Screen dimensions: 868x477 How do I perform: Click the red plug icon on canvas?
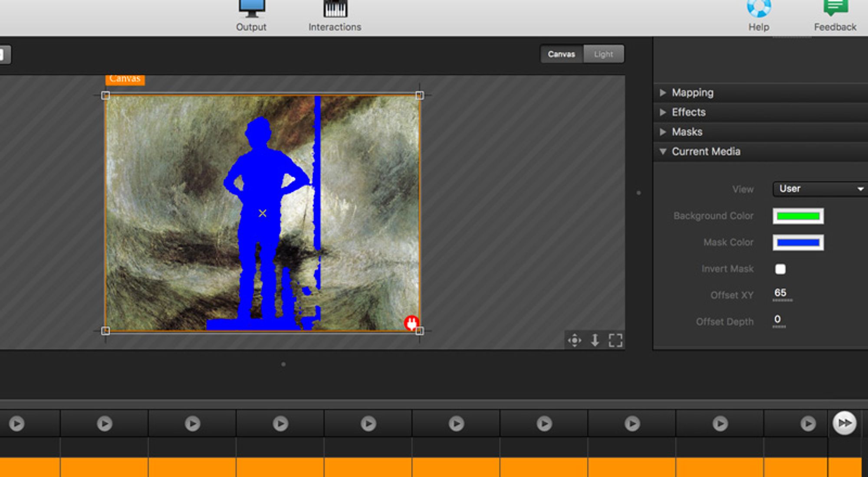pos(411,323)
